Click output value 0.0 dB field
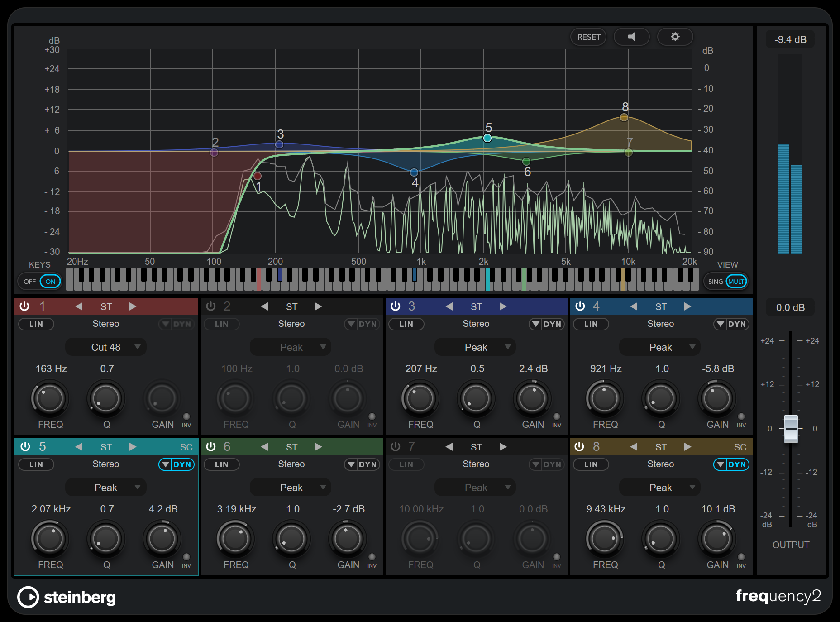This screenshot has width=840, height=622. click(x=790, y=307)
